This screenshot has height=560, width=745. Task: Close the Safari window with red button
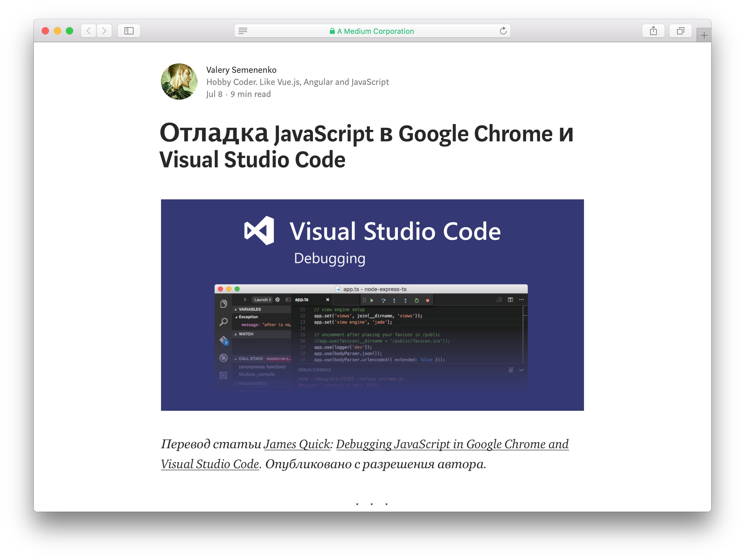(x=46, y=31)
